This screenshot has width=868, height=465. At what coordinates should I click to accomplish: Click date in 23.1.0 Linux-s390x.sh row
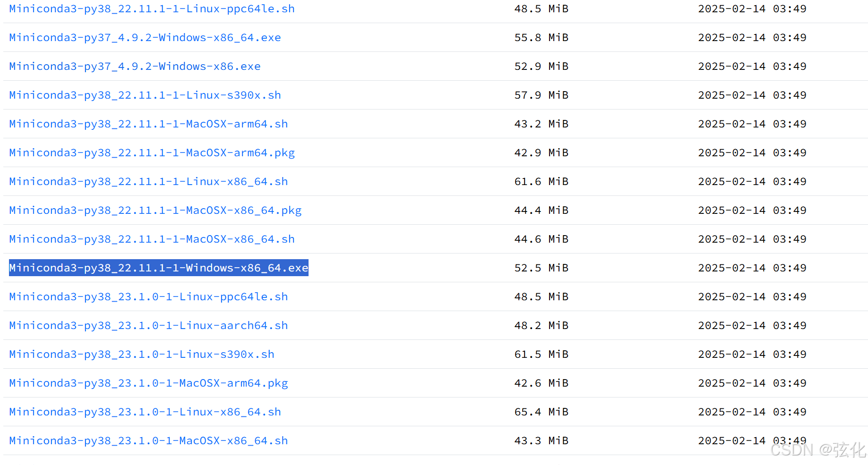[752, 355]
